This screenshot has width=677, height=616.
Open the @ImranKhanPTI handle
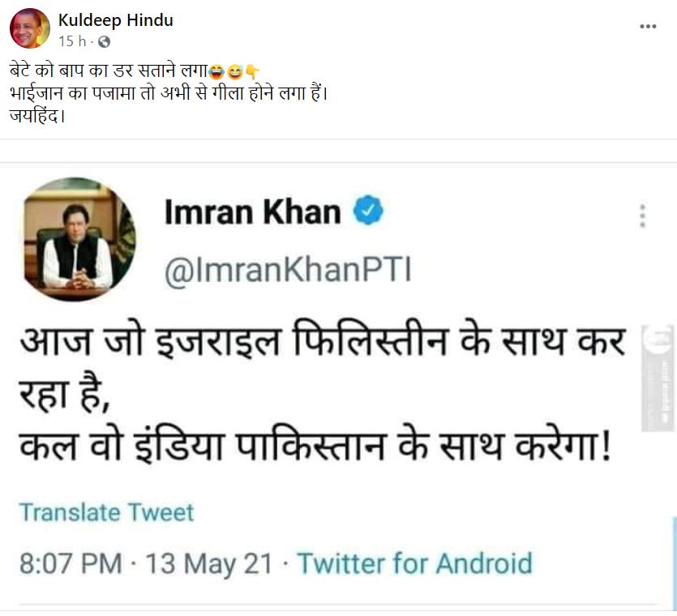(x=288, y=272)
